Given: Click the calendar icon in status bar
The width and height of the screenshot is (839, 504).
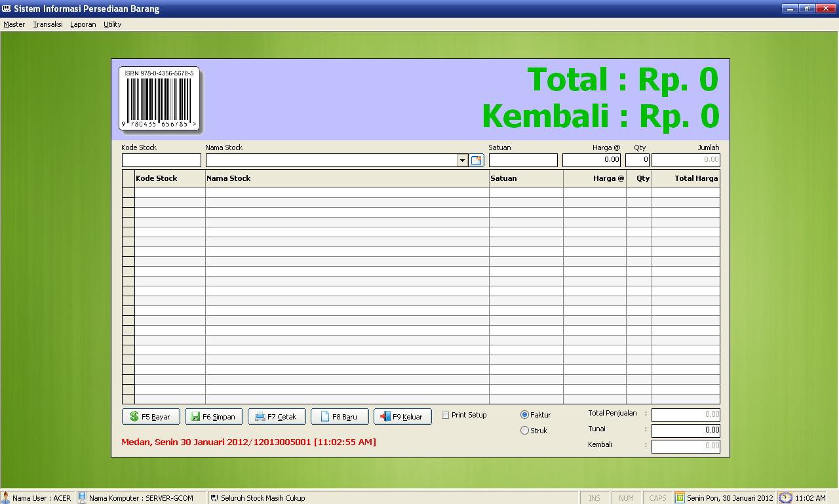Looking at the screenshot, I should pyautogui.click(x=680, y=497).
